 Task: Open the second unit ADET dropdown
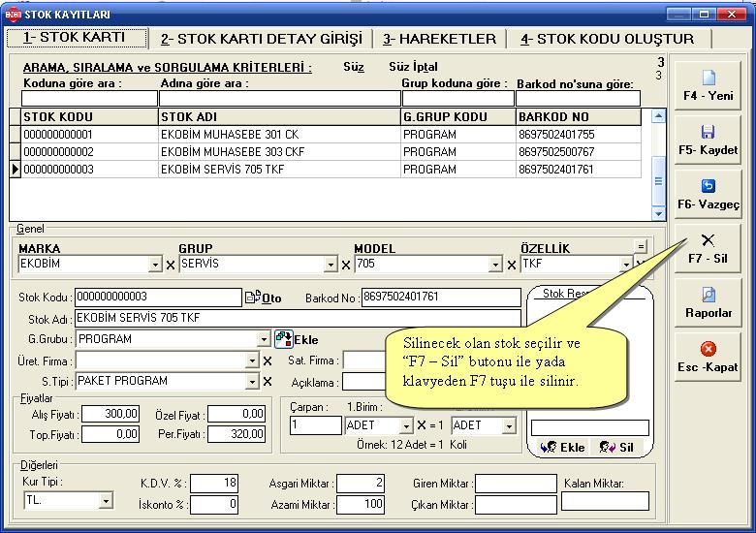(x=509, y=426)
